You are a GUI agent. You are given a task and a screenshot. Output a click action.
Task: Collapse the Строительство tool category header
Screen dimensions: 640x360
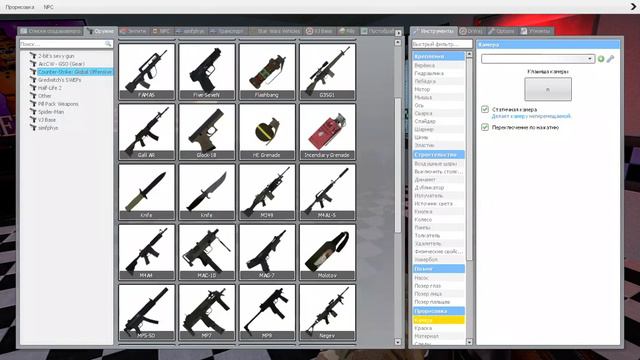coord(438,155)
